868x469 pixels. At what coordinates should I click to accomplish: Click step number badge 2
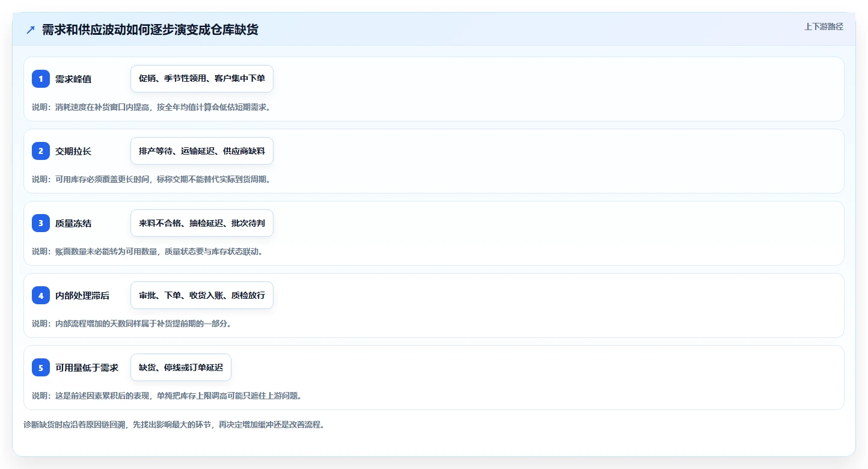[x=41, y=151]
